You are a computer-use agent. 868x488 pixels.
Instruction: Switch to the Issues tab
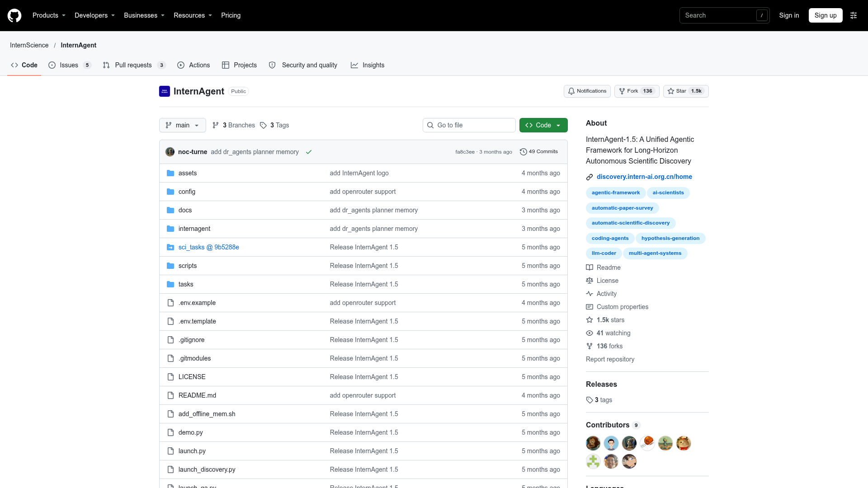point(70,65)
